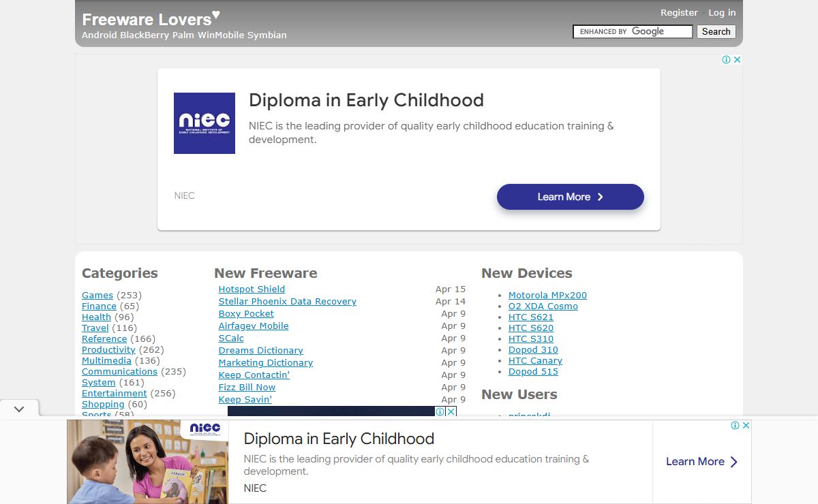Open the Marketing Dictionary link
Viewport: 818px width, 504px height.
click(x=266, y=362)
